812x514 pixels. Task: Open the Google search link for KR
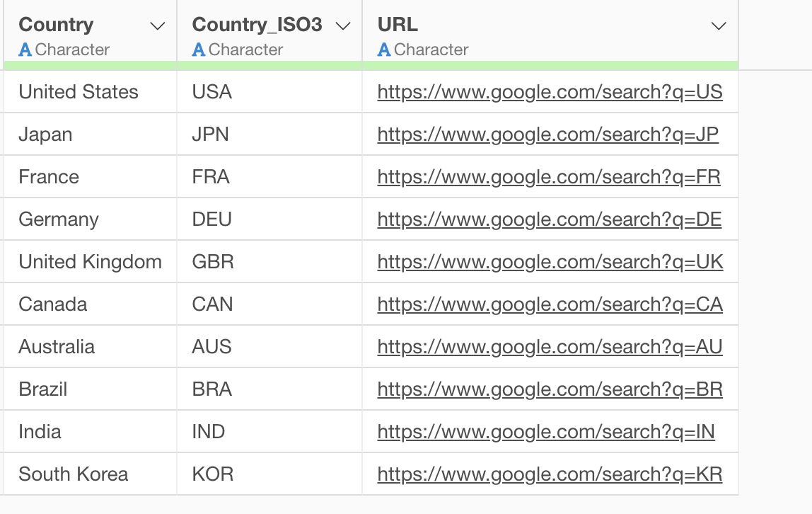(550, 474)
